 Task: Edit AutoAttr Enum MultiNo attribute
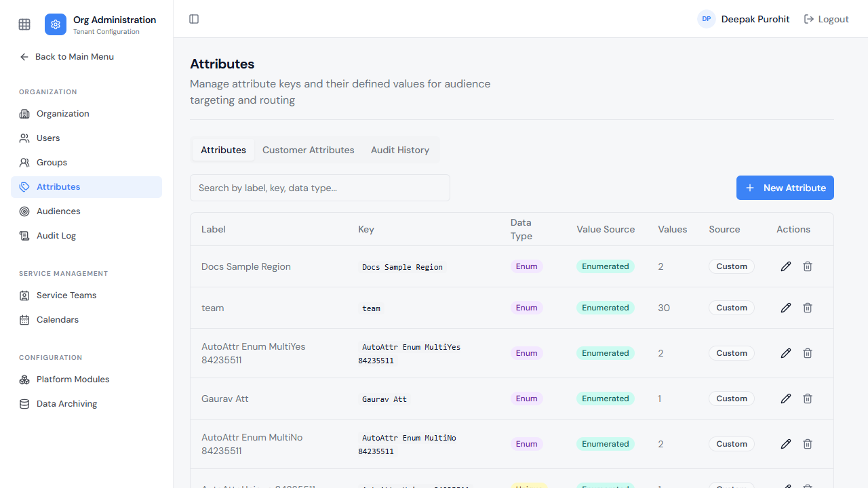[786, 444]
